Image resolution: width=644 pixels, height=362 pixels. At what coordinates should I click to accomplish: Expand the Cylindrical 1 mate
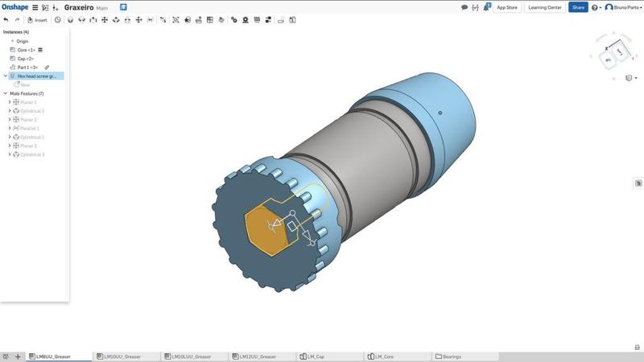click(10, 137)
